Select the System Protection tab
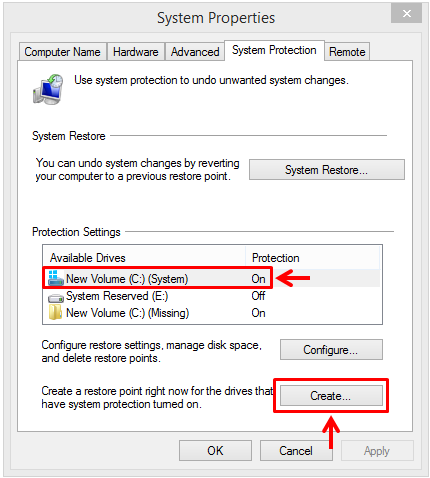 [x=274, y=50]
